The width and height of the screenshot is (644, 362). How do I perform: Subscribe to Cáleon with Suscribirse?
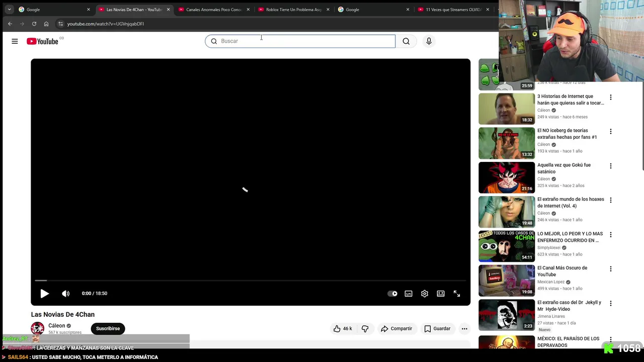108,329
